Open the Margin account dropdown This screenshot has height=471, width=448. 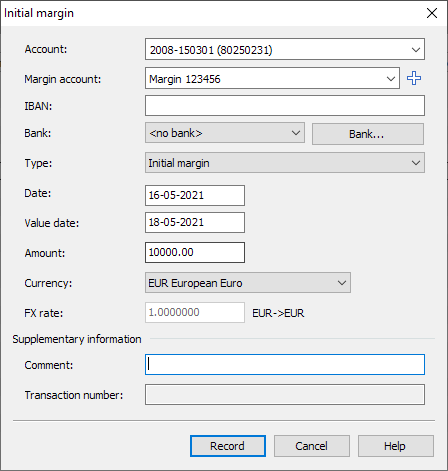click(x=391, y=79)
